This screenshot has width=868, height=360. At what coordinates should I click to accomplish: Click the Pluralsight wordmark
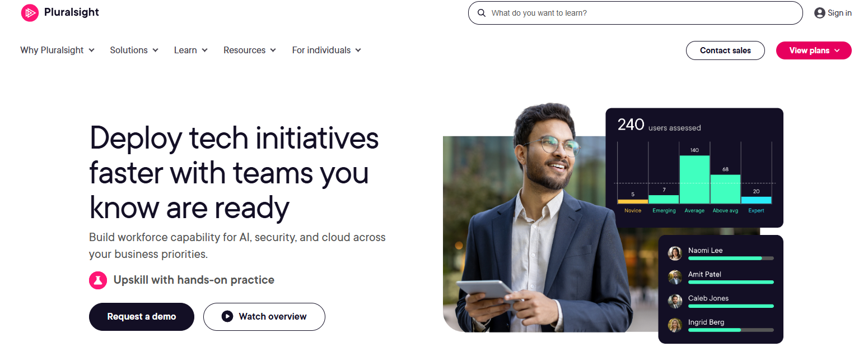[x=72, y=12]
